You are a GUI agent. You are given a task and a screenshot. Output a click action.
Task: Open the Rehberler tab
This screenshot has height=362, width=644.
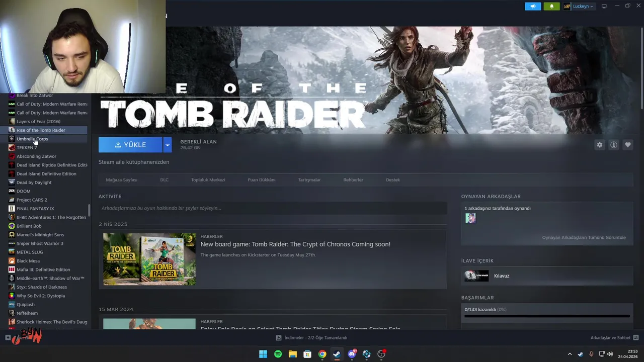(353, 179)
